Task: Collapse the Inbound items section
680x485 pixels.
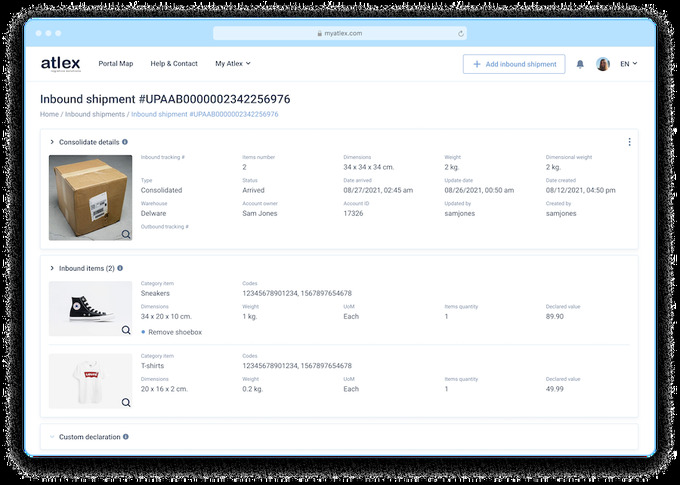Action: 52,268
